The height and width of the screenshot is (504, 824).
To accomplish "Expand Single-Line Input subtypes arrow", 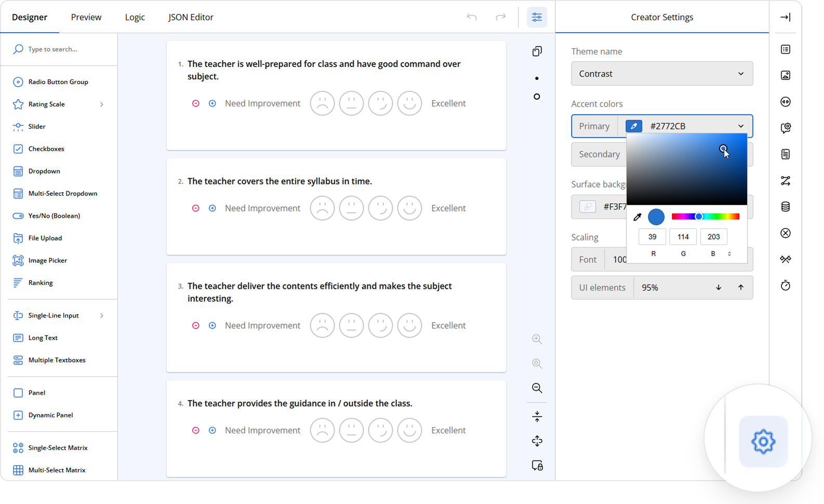I will pyautogui.click(x=102, y=316).
